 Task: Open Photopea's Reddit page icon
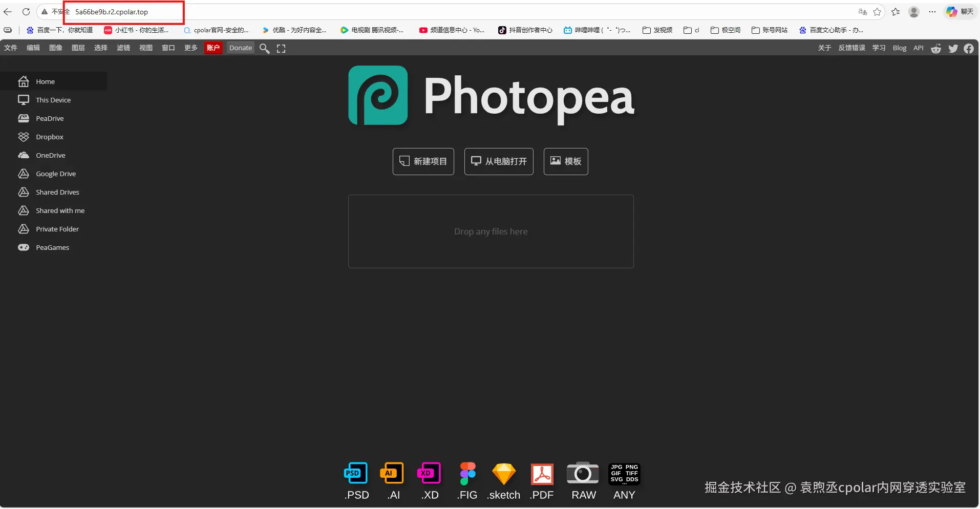[936, 48]
